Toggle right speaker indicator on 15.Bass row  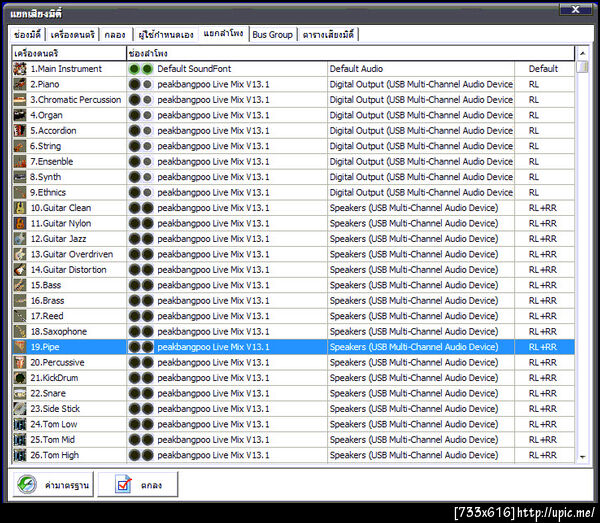147,285
